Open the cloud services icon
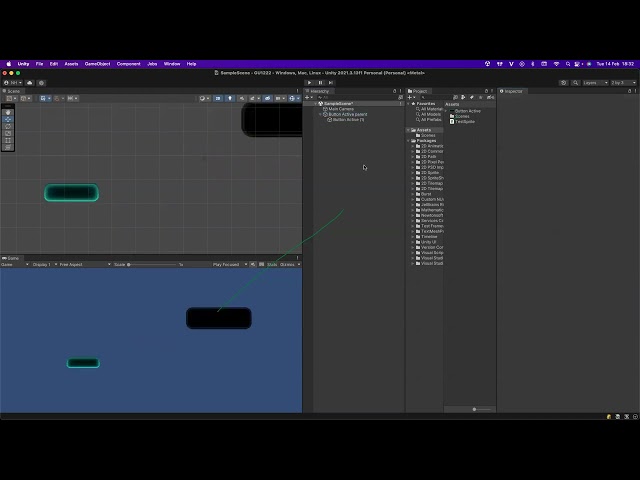The width and height of the screenshot is (640, 480). [x=30, y=83]
